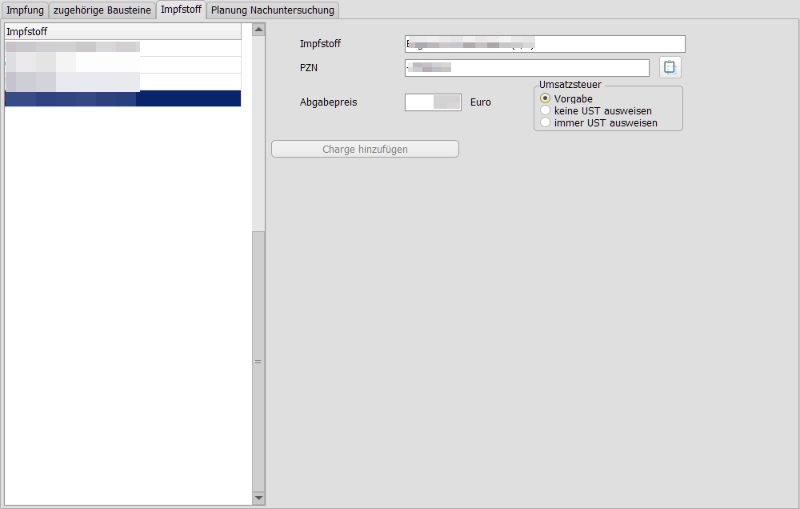Click the clipboard icon next to PZN field

click(x=670, y=68)
